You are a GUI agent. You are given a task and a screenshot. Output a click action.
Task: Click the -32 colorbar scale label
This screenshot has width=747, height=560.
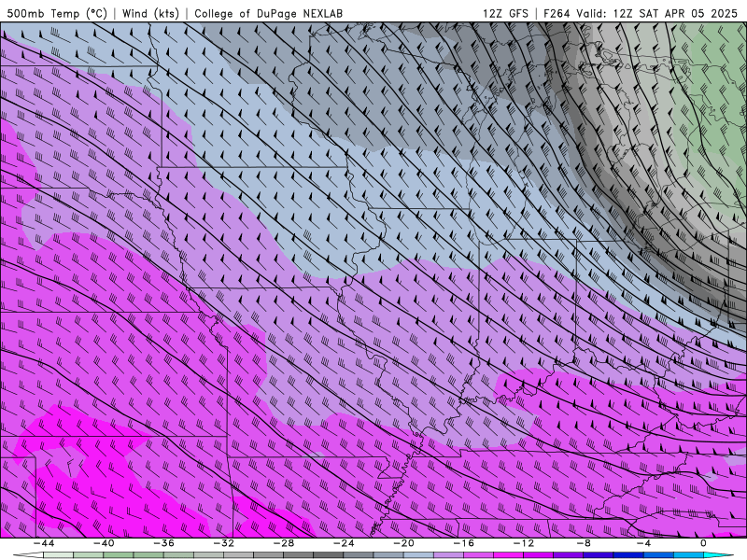[223, 543]
